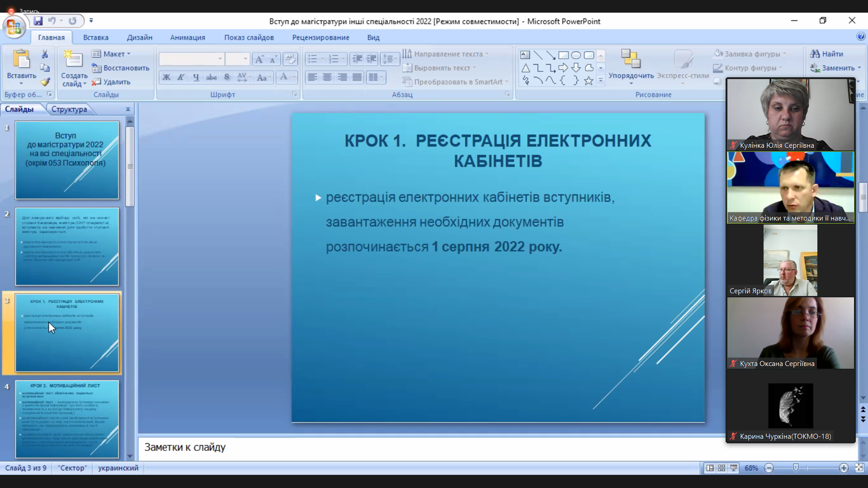Image resolution: width=868 pixels, height=488 pixels.
Task: Toggle underline Ч formatting
Action: [196, 77]
